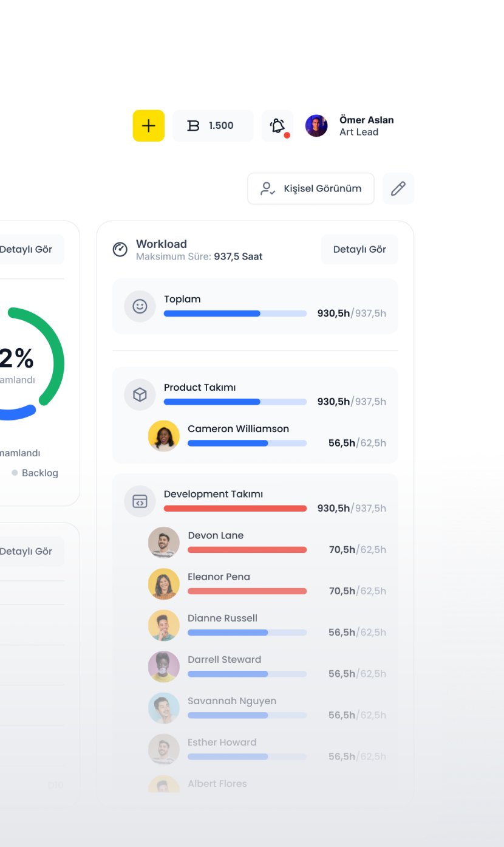Click Eleanor Pena's avatar
The width and height of the screenshot is (504, 847).
pos(164,584)
